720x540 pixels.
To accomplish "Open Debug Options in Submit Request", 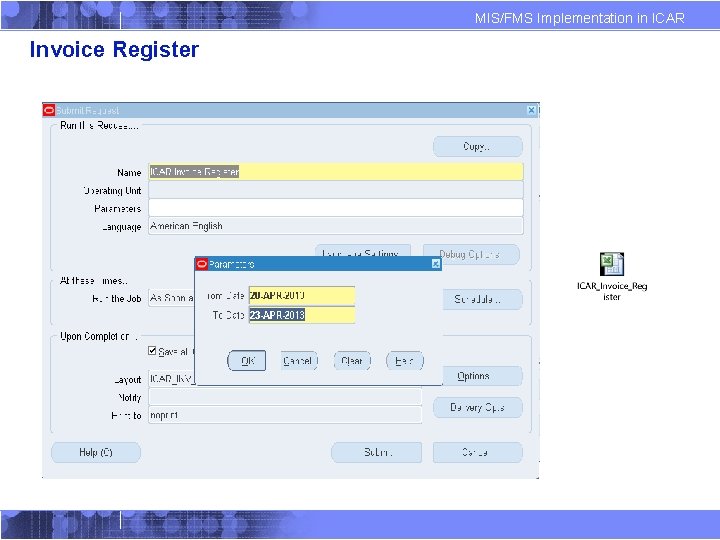I will (471, 254).
